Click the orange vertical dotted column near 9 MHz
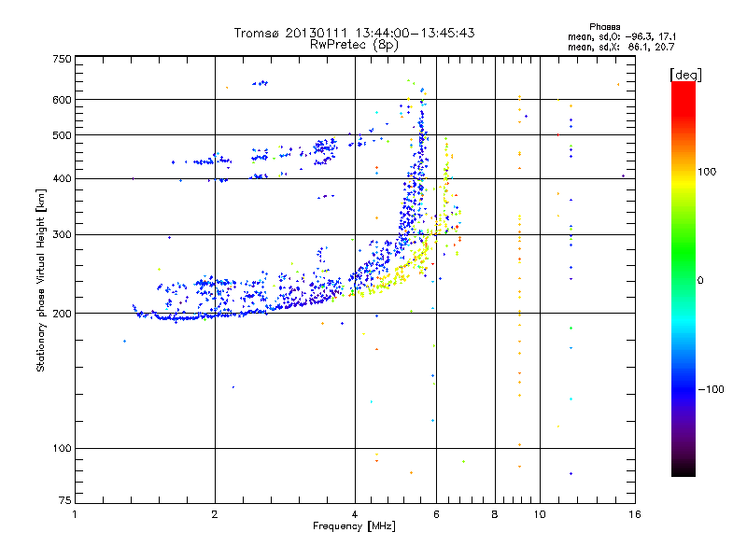The image size is (747, 560). click(519, 281)
